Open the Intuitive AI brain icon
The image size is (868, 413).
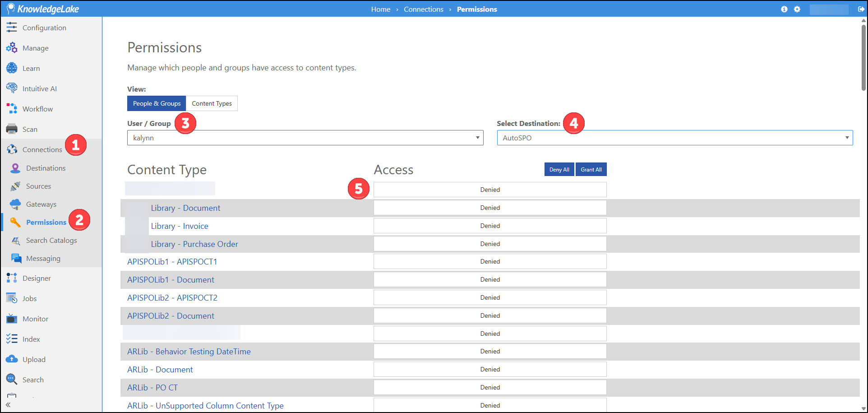point(12,88)
